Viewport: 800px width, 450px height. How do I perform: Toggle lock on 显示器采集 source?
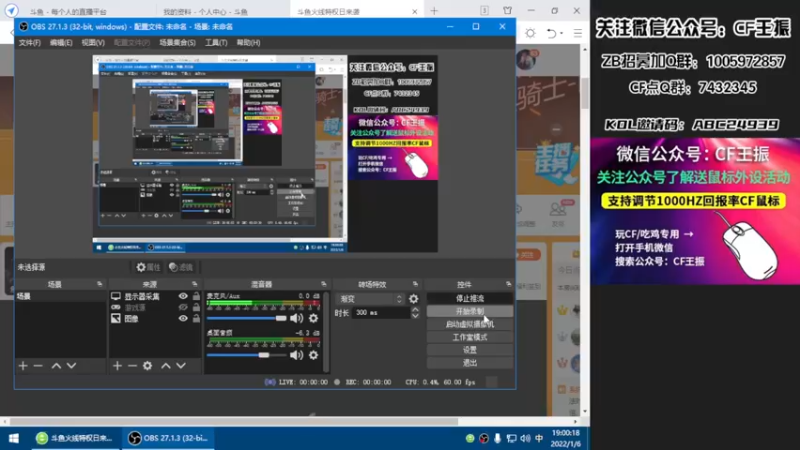click(196, 296)
